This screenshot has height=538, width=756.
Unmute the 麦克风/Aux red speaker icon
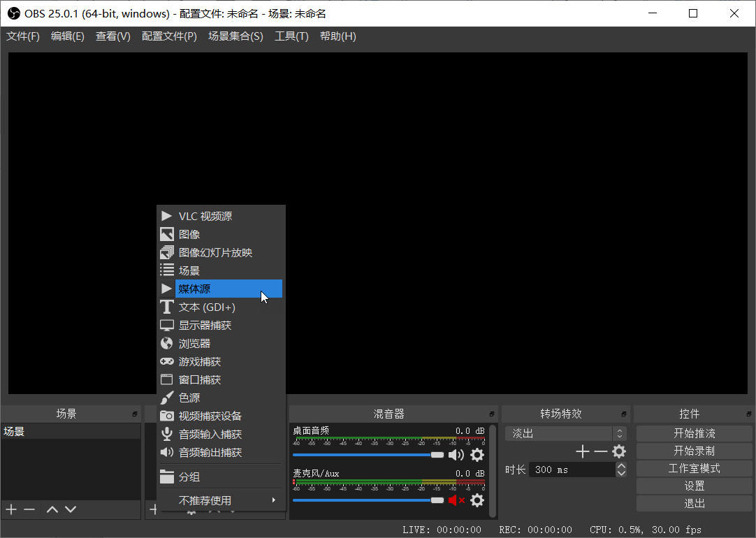(x=456, y=500)
